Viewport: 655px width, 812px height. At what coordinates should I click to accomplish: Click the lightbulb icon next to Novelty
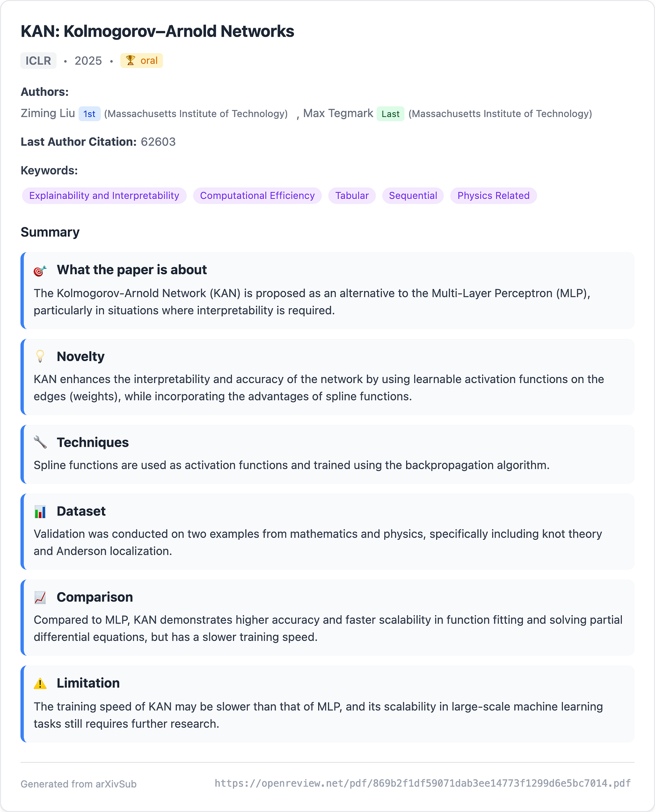40,357
